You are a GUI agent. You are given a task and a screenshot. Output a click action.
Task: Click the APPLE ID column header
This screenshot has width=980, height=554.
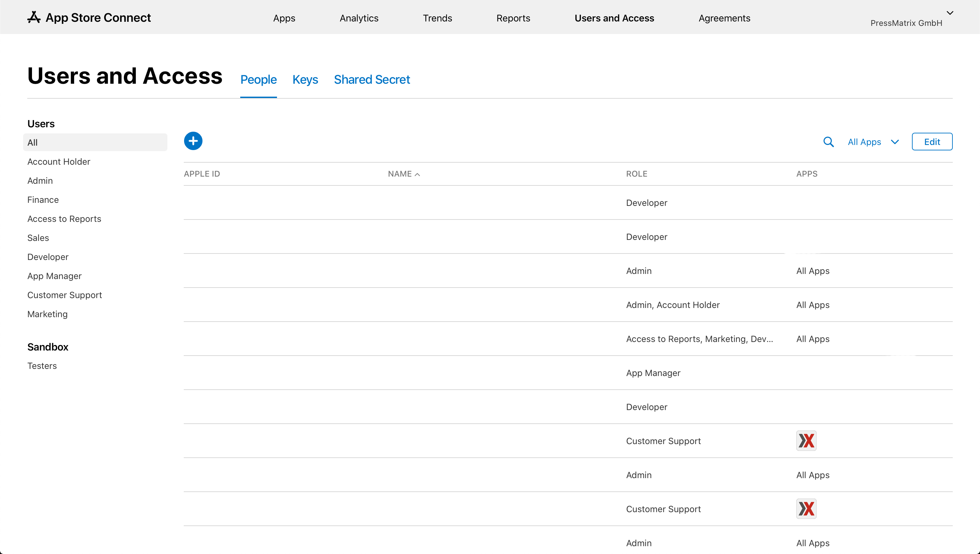[202, 174]
